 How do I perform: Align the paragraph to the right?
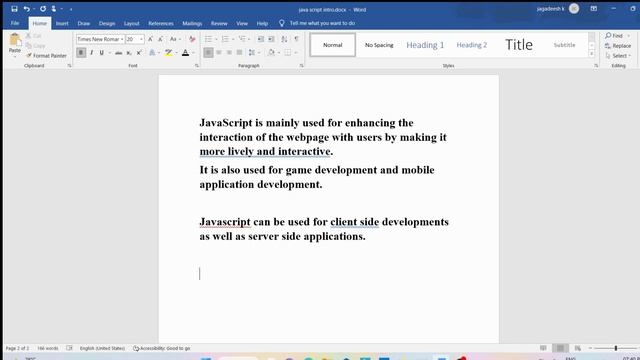click(229, 53)
